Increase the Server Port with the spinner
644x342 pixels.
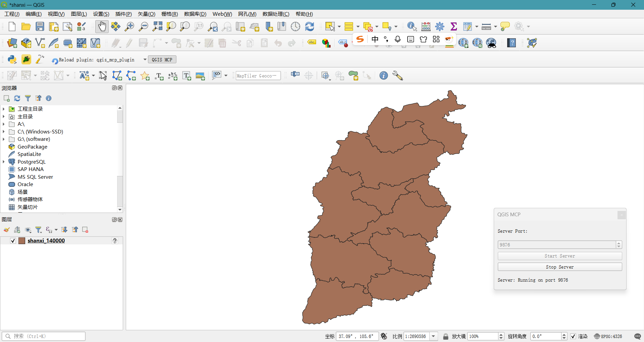point(619,243)
